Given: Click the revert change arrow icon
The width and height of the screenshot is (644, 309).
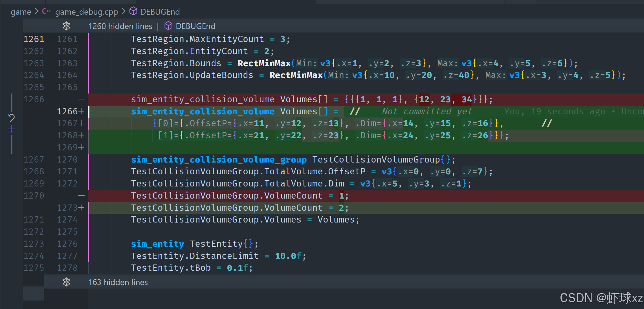Looking at the screenshot, I should [x=11, y=117].
